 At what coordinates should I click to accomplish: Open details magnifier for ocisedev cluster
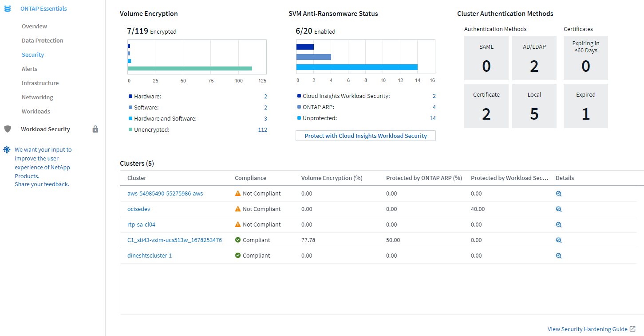(x=559, y=209)
